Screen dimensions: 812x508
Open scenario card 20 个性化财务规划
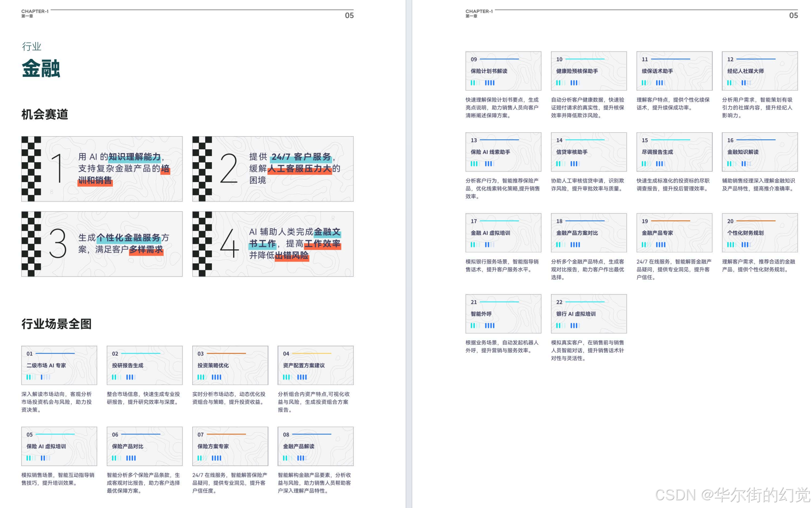pyautogui.click(x=760, y=233)
